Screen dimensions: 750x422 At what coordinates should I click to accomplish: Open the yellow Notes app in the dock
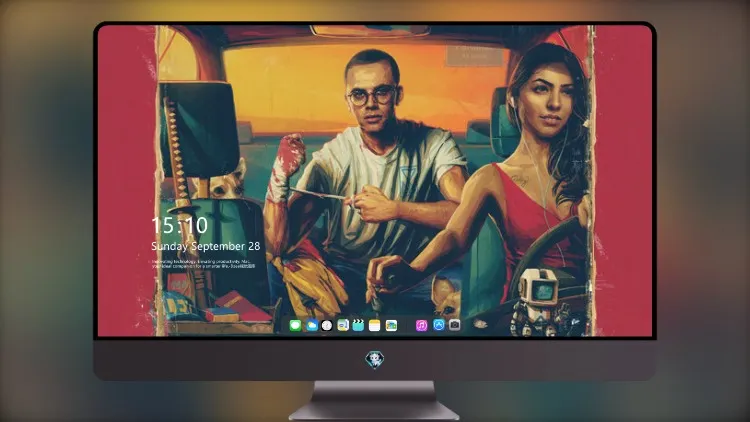[375, 325]
